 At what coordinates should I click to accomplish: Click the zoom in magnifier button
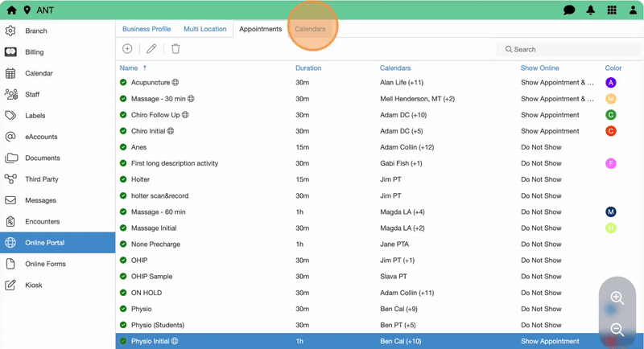tap(617, 298)
